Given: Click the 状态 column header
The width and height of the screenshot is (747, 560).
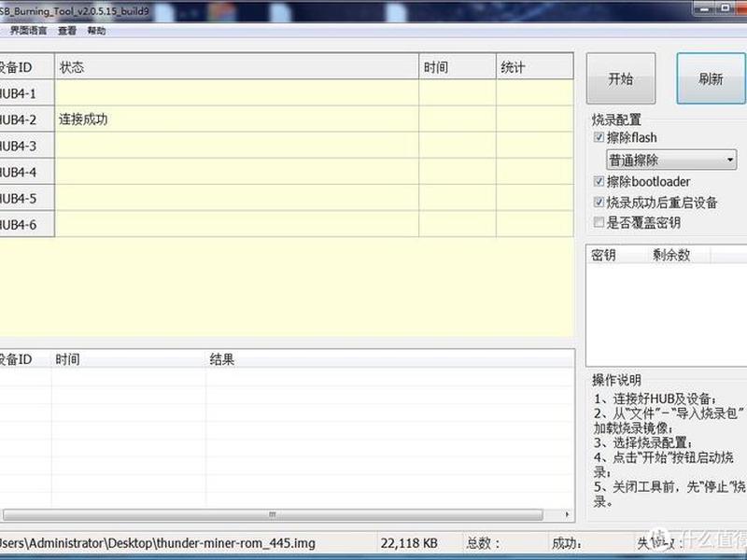Looking at the screenshot, I should 237,66.
